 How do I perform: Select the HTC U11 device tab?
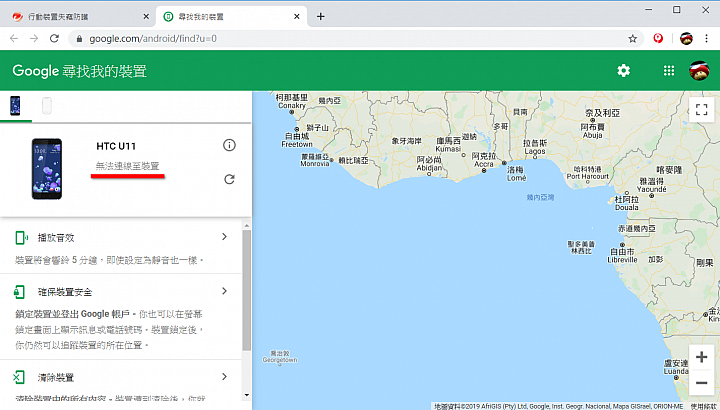pos(15,106)
